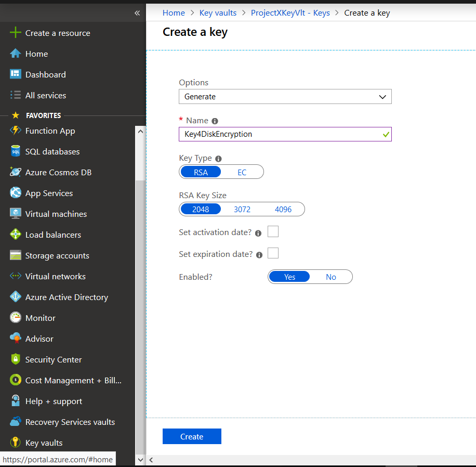476x467 pixels.
Task: Click the All services label
Action: point(46,95)
